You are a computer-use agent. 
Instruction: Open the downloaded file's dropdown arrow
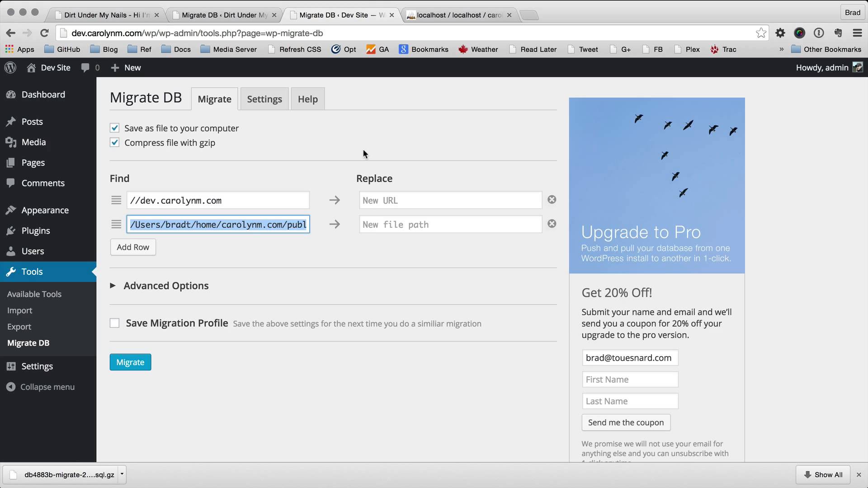tap(122, 474)
